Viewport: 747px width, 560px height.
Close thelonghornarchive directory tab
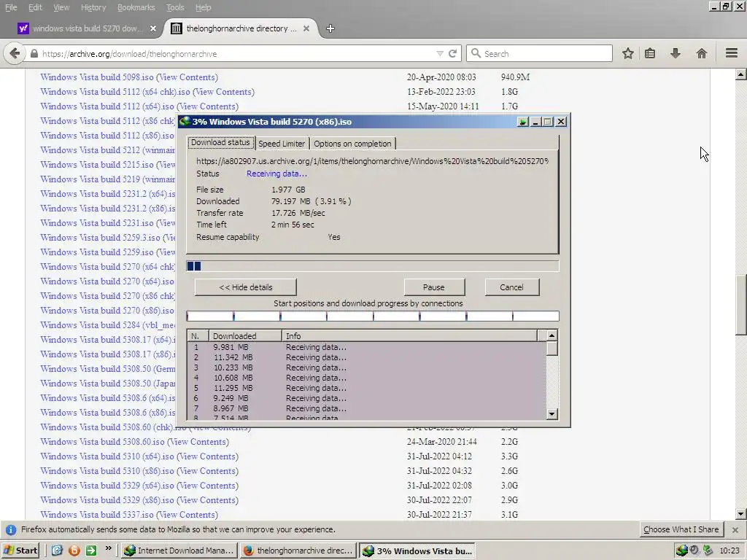[x=306, y=28]
